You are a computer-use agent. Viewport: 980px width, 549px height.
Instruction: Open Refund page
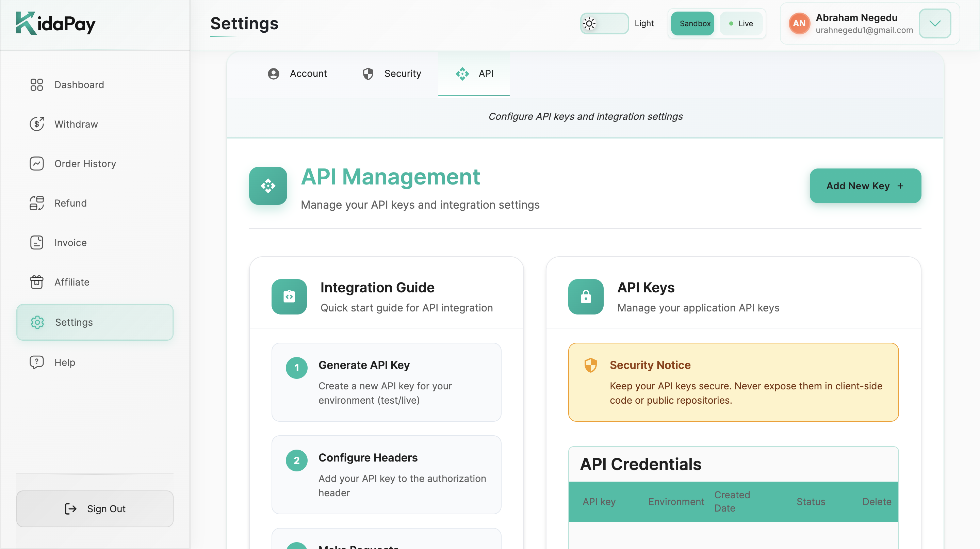pos(95,203)
